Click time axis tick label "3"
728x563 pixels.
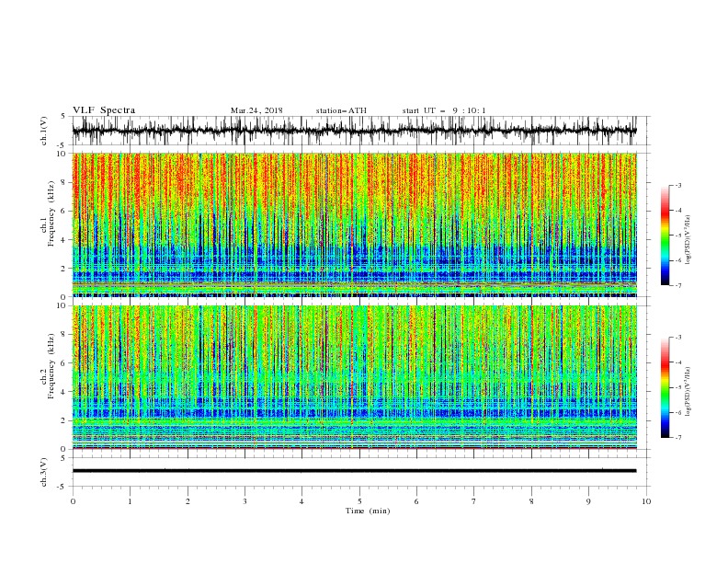click(x=245, y=501)
